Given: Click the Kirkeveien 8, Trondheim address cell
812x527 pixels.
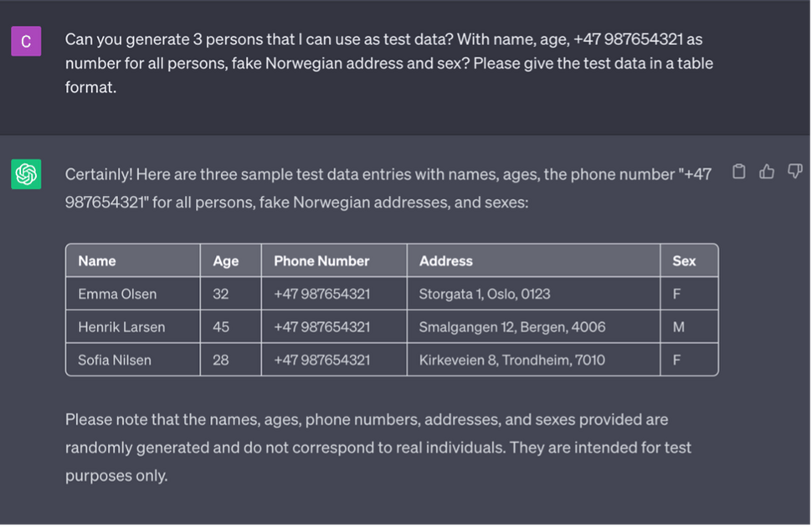Looking at the screenshot, I should [x=533, y=360].
